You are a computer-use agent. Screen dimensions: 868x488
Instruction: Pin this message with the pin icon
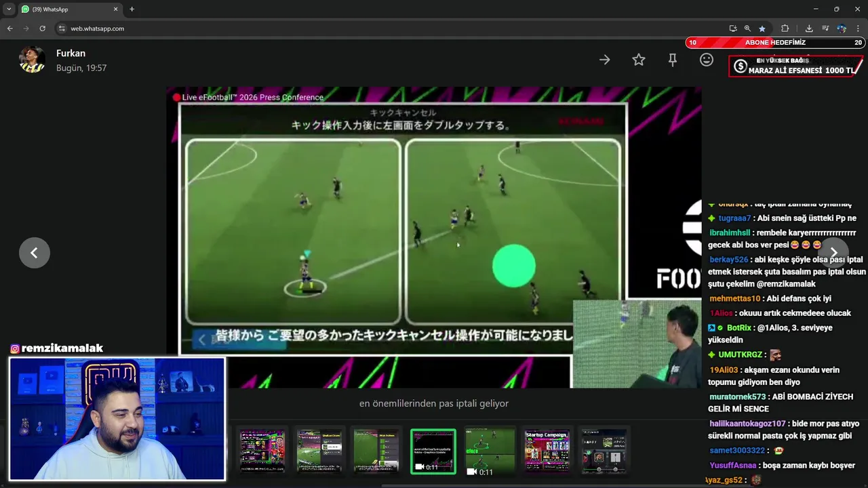coord(673,60)
